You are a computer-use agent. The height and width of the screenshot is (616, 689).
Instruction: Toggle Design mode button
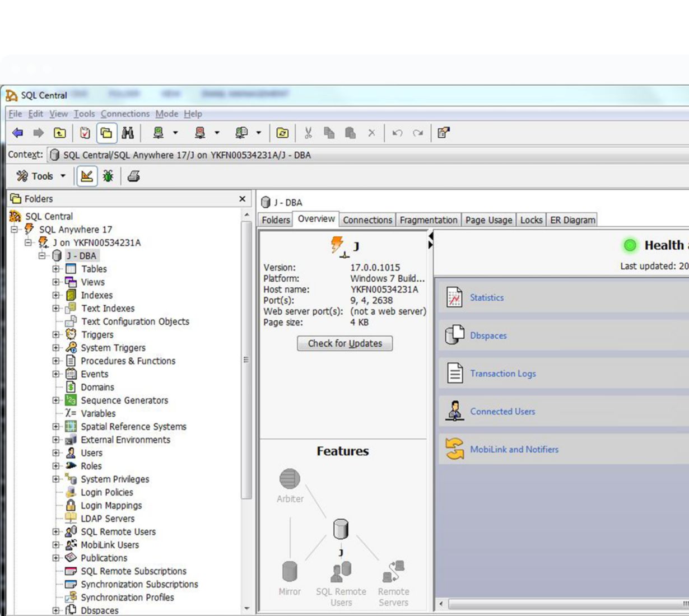click(x=87, y=176)
